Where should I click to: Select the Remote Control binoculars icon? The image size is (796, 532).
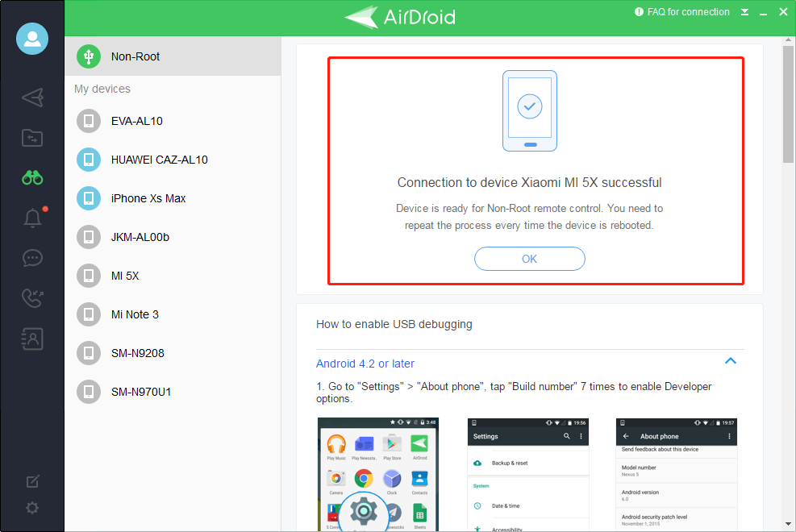click(32, 178)
